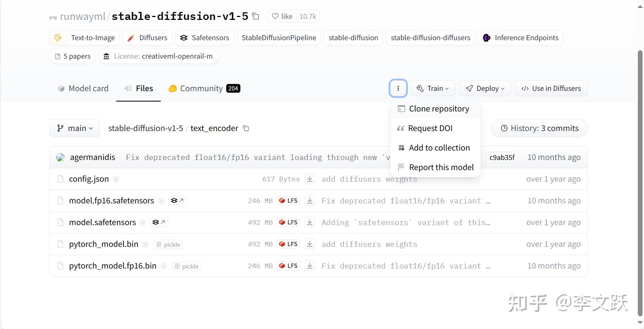Open the pickle scan details for pytorch_model.bin
644x329 pixels.
click(168, 244)
